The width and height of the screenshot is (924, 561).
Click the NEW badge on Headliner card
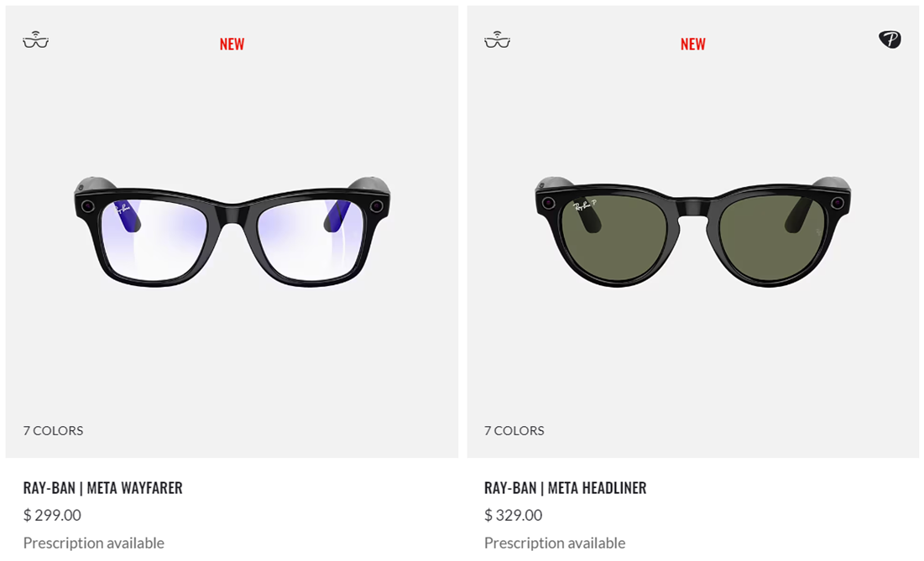pyautogui.click(x=693, y=44)
